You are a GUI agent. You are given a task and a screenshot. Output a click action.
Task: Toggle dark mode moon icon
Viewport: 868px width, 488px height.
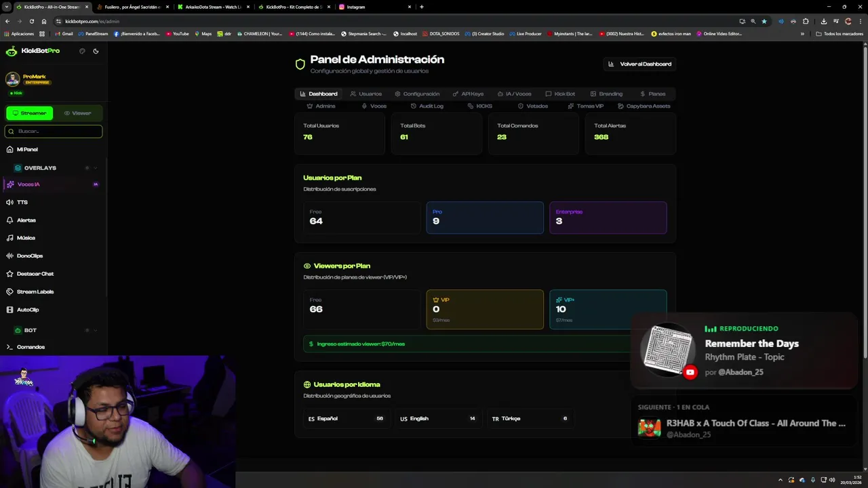pos(96,51)
